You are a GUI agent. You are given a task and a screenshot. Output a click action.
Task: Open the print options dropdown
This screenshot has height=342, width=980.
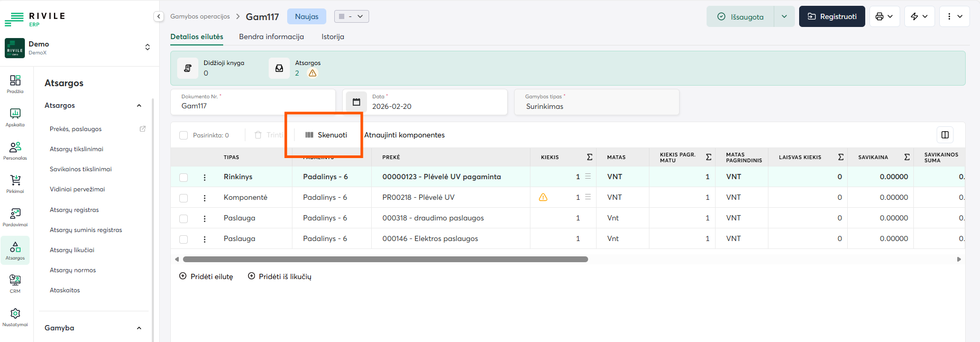(884, 16)
